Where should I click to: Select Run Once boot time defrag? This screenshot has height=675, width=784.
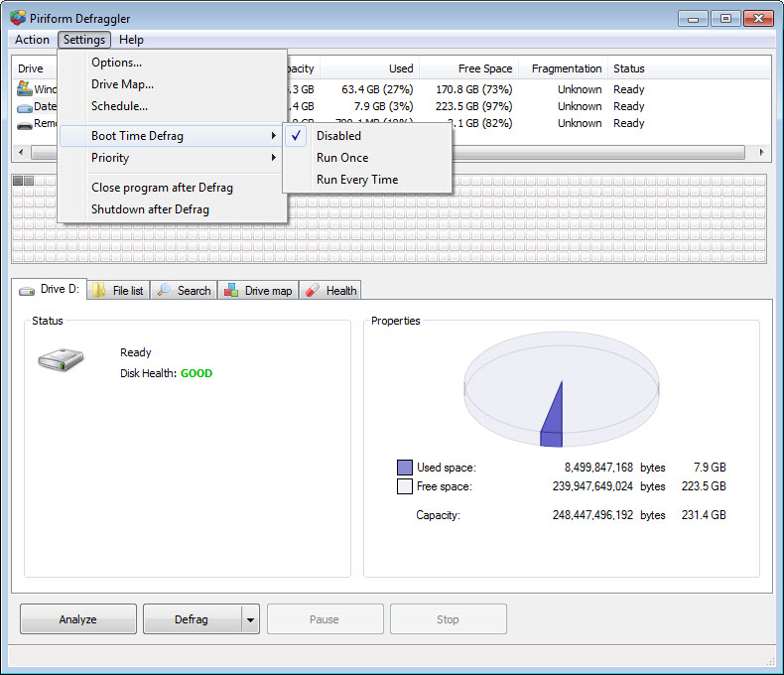[367, 158]
